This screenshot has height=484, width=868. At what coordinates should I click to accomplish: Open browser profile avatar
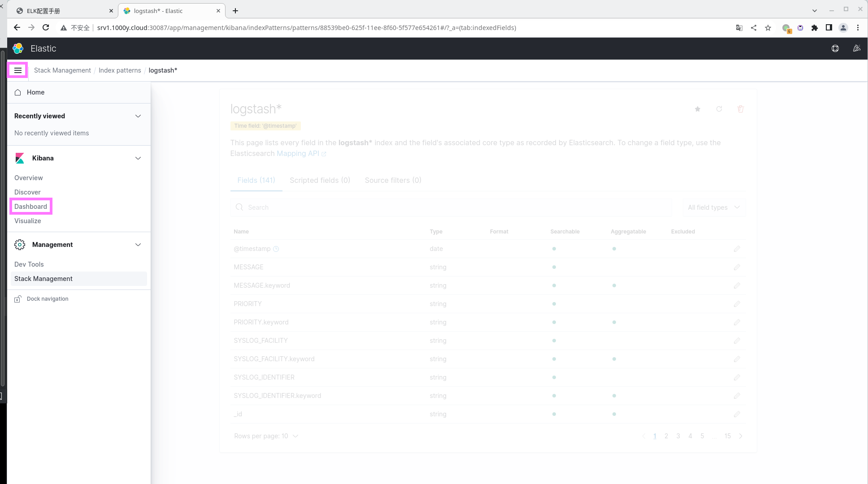(x=843, y=28)
